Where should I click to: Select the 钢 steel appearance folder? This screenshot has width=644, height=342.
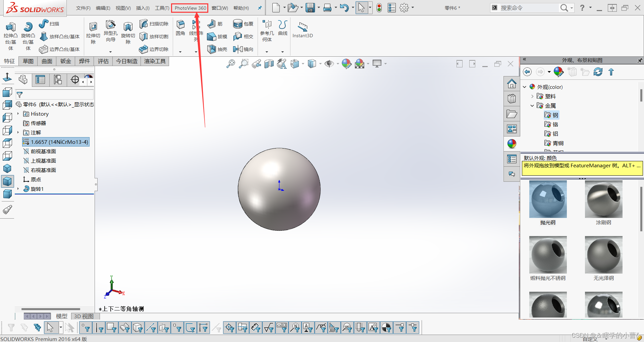coord(551,115)
